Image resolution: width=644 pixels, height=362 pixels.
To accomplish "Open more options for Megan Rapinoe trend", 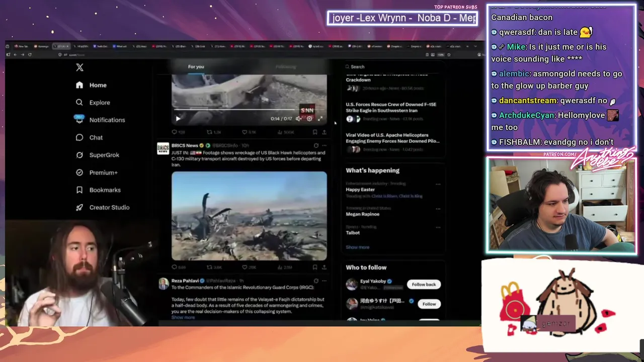I will [438, 209].
